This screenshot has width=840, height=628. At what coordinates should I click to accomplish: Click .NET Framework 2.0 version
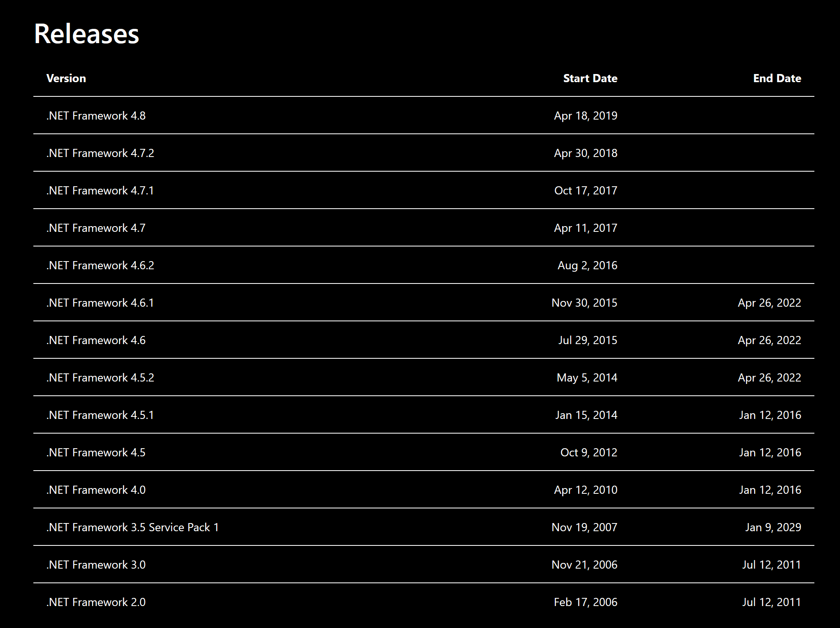click(x=96, y=602)
